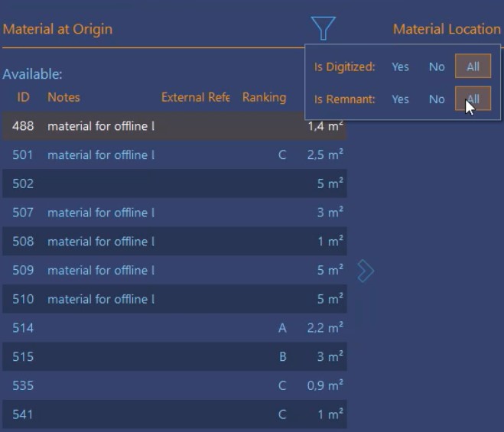Sort by External Reference column header
Image resolution: width=504 pixels, height=432 pixels.
pos(196,97)
